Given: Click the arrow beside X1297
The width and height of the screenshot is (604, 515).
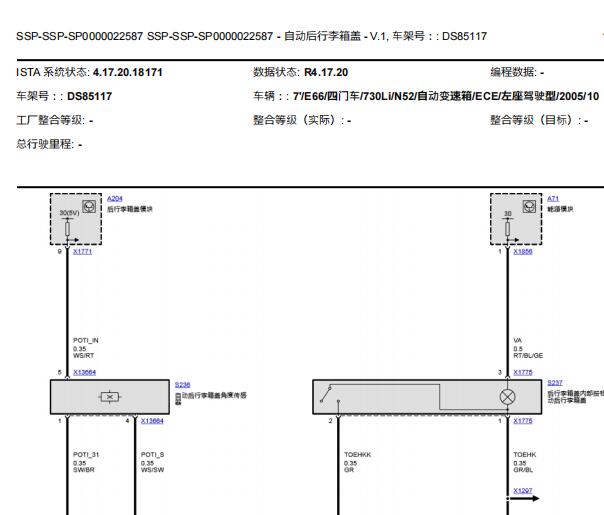Looking at the screenshot, I should point(524,498).
